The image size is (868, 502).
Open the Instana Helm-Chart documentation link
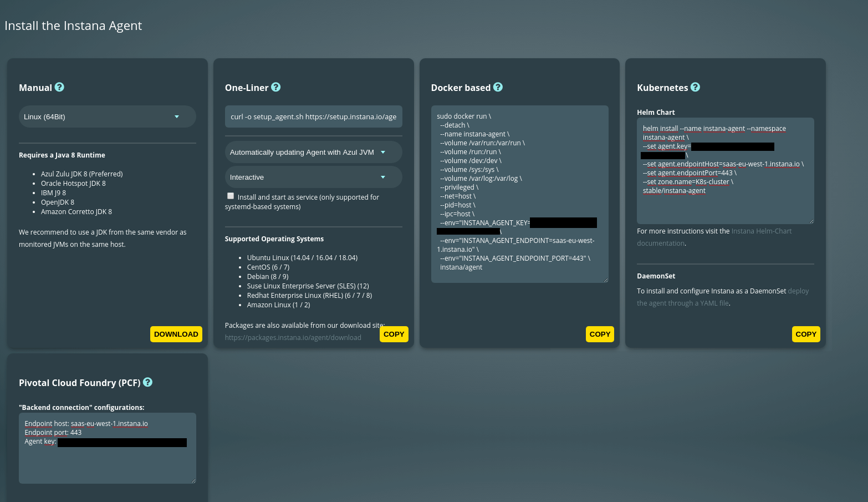point(761,231)
